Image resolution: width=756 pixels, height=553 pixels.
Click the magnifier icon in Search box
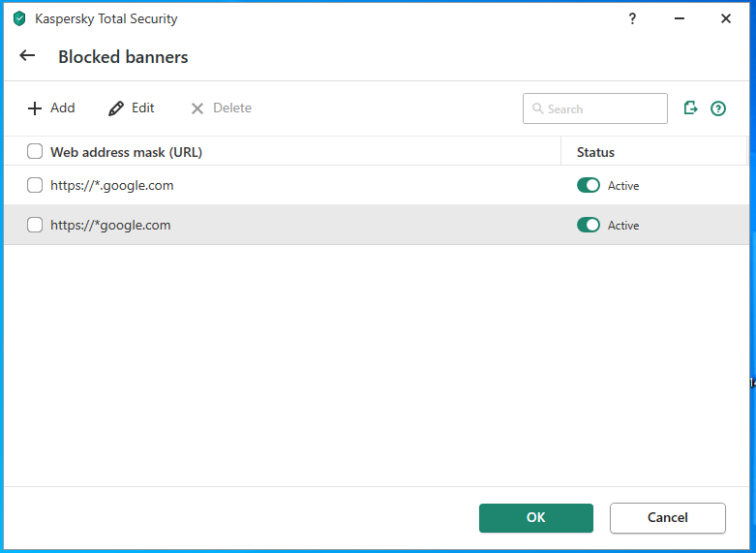(x=537, y=108)
